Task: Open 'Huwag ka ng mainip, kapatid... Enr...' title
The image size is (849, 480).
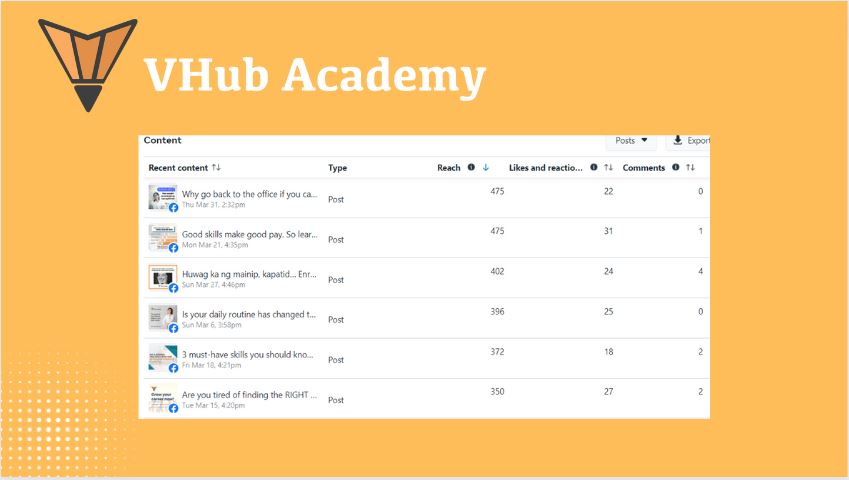Action: (249, 274)
